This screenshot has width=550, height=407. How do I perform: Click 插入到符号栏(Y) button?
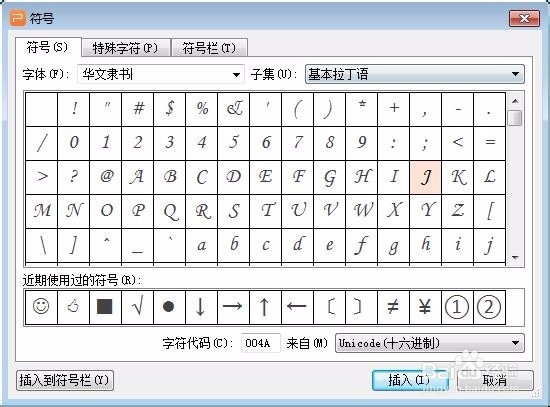[65, 380]
